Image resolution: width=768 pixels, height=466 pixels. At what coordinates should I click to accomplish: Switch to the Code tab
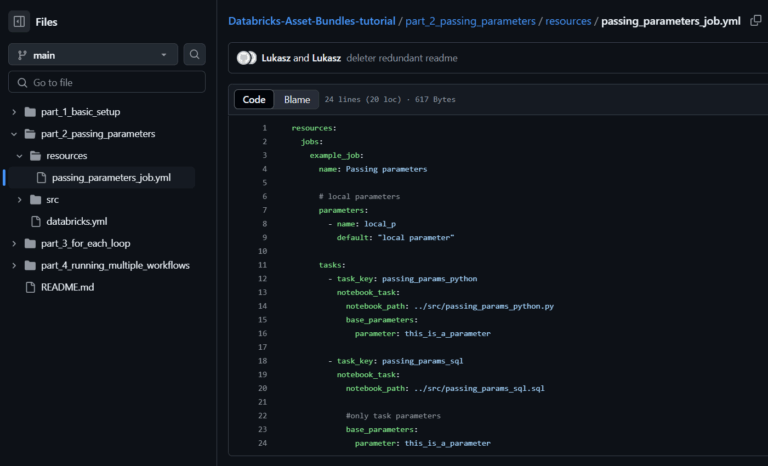point(254,99)
